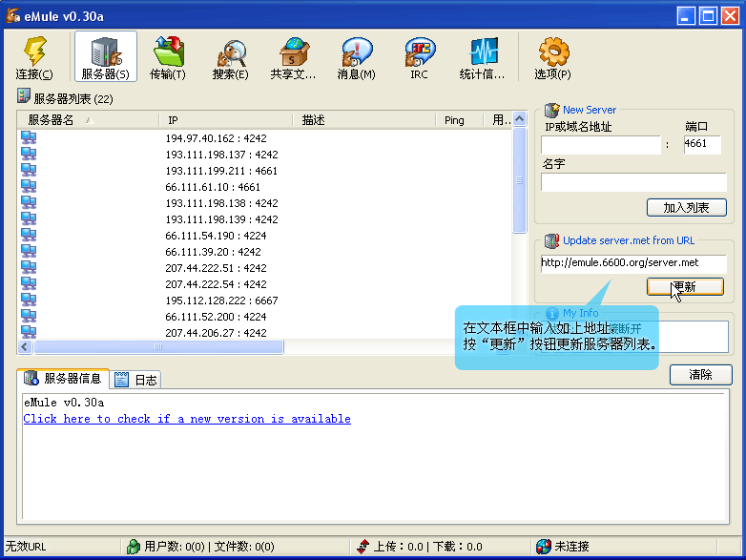
Task: Click the upload 0.0 download 0.0 status text
Action: (x=427, y=547)
